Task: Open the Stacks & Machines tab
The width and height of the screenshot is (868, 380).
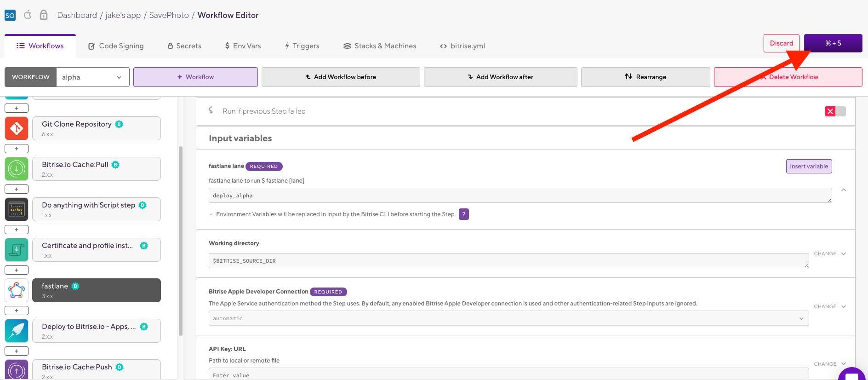Action: click(x=380, y=46)
